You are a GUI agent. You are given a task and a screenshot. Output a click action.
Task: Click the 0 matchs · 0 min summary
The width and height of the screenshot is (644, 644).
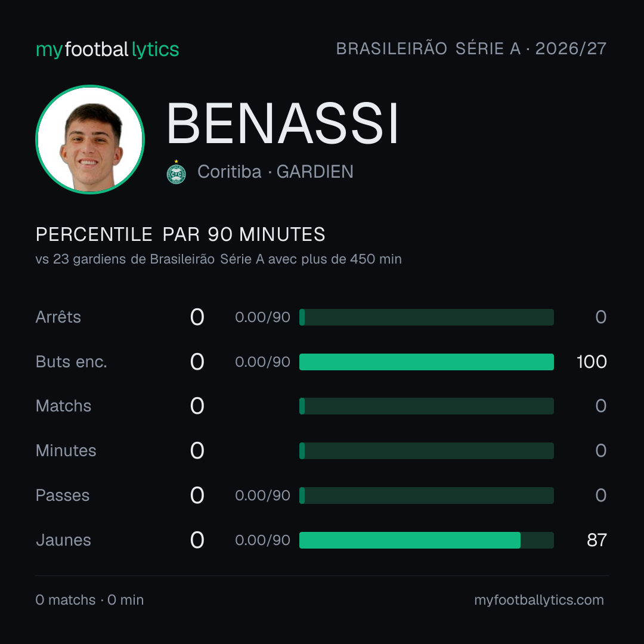coord(89,600)
